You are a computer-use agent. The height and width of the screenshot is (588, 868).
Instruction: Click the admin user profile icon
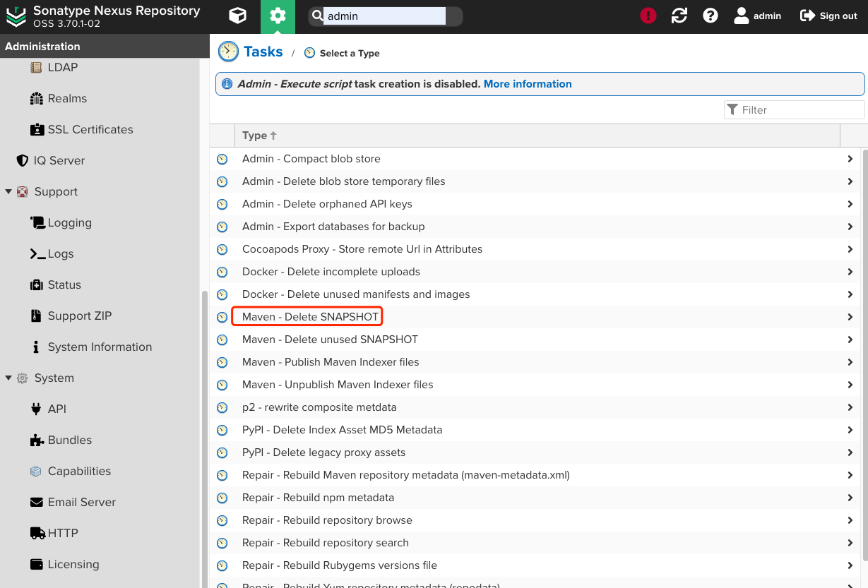[x=741, y=16]
